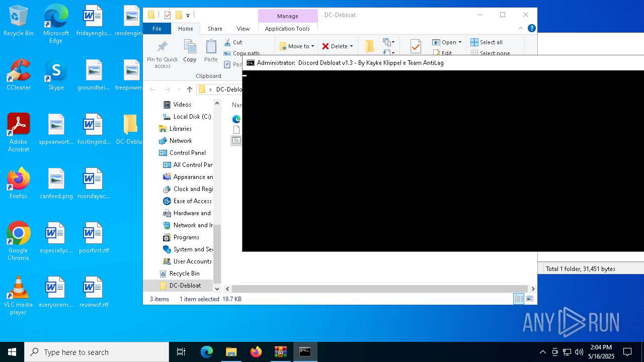The image size is (644, 362).
Task: Open the File menu in Explorer
Action: [x=157, y=29]
